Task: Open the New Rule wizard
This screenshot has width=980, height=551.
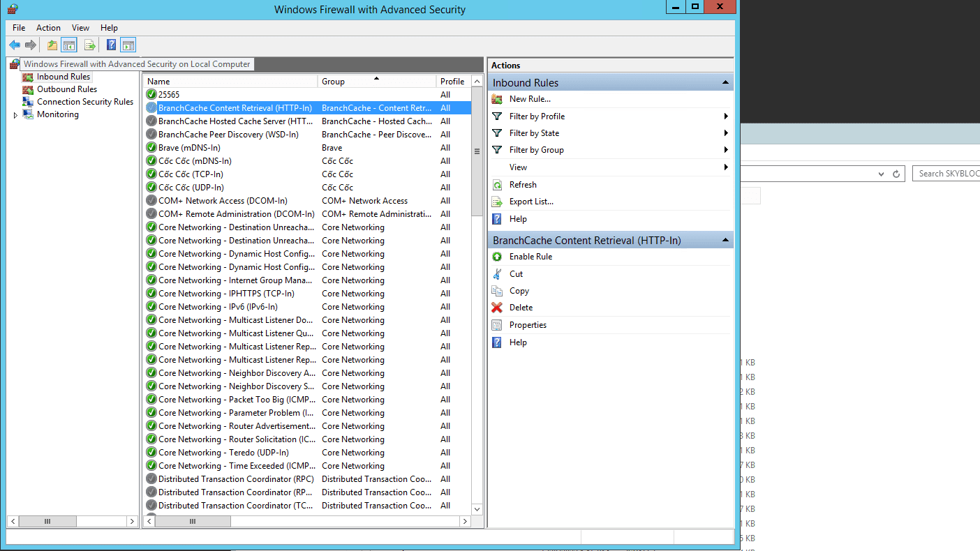Action: point(529,99)
